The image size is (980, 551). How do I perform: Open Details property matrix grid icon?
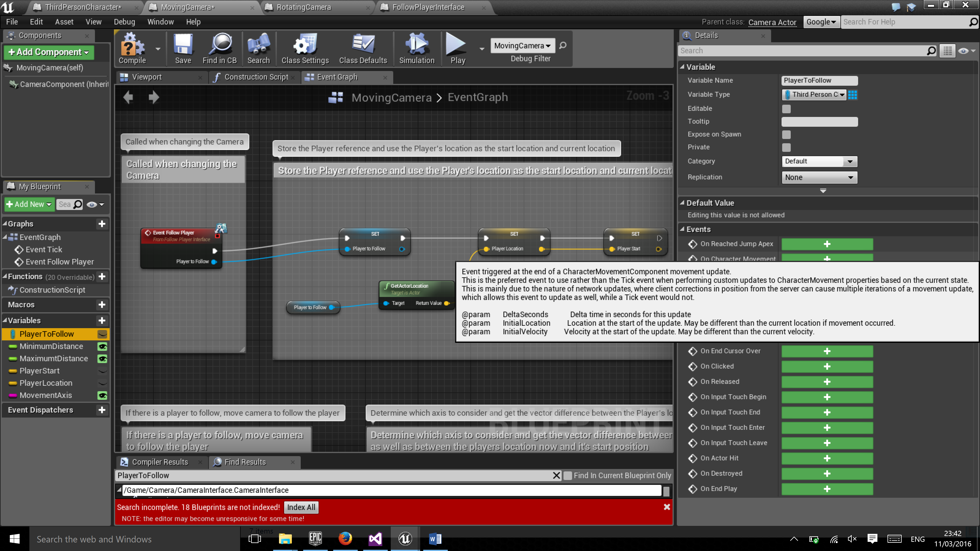pos(948,51)
